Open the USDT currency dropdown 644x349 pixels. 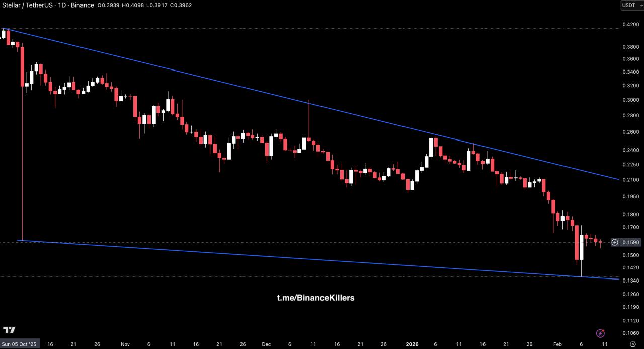(630, 5)
